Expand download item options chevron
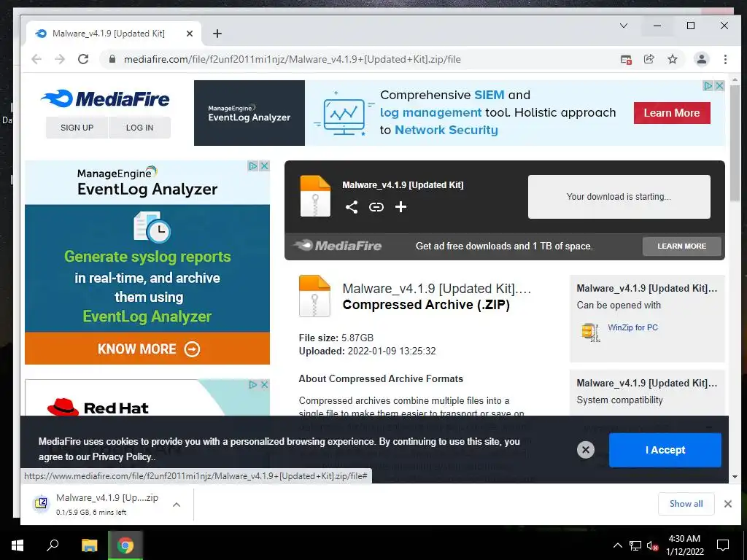Image resolution: width=747 pixels, height=560 pixels. [177, 505]
